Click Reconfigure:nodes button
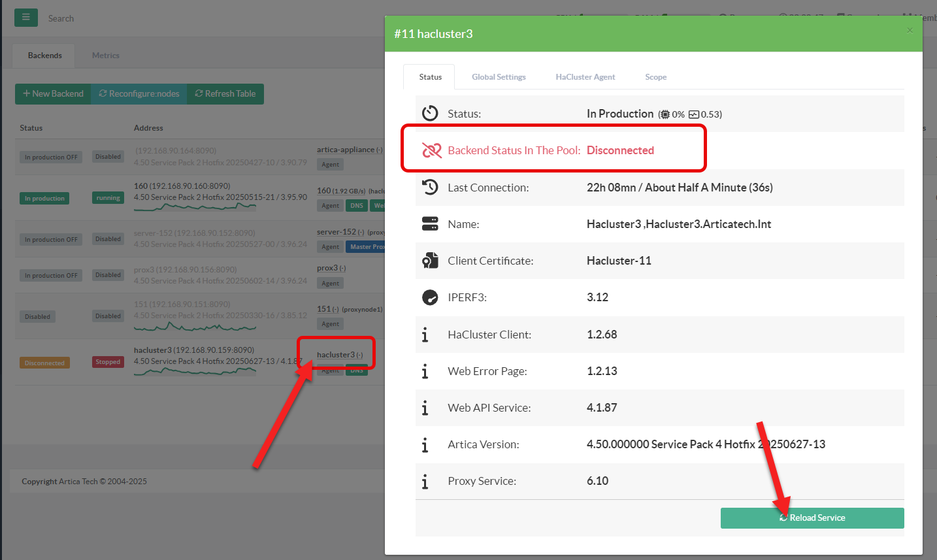 tap(139, 94)
